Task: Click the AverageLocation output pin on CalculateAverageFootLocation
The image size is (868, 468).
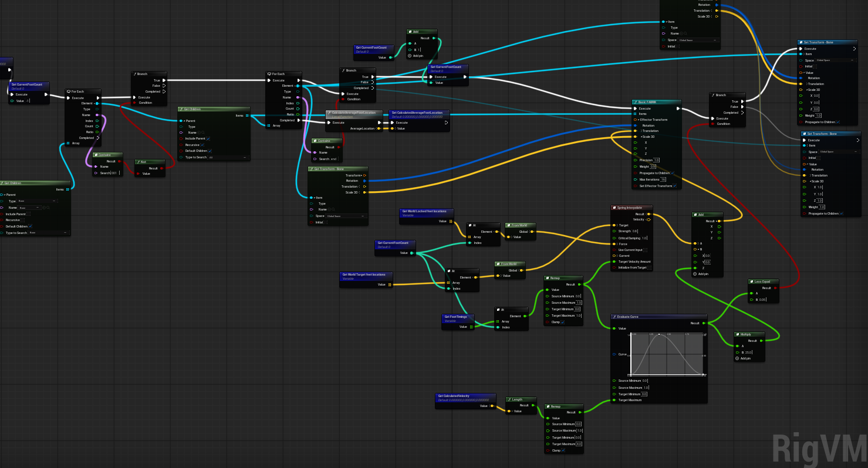Action: point(379,128)
